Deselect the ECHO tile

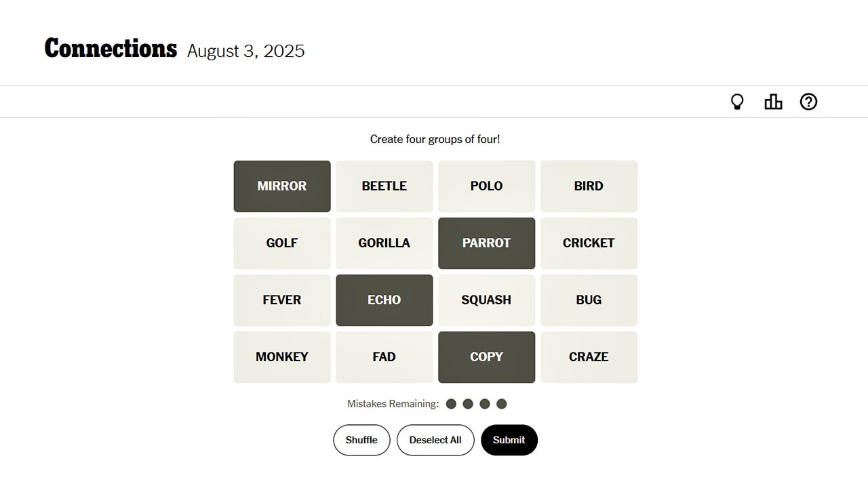(384, 300)
